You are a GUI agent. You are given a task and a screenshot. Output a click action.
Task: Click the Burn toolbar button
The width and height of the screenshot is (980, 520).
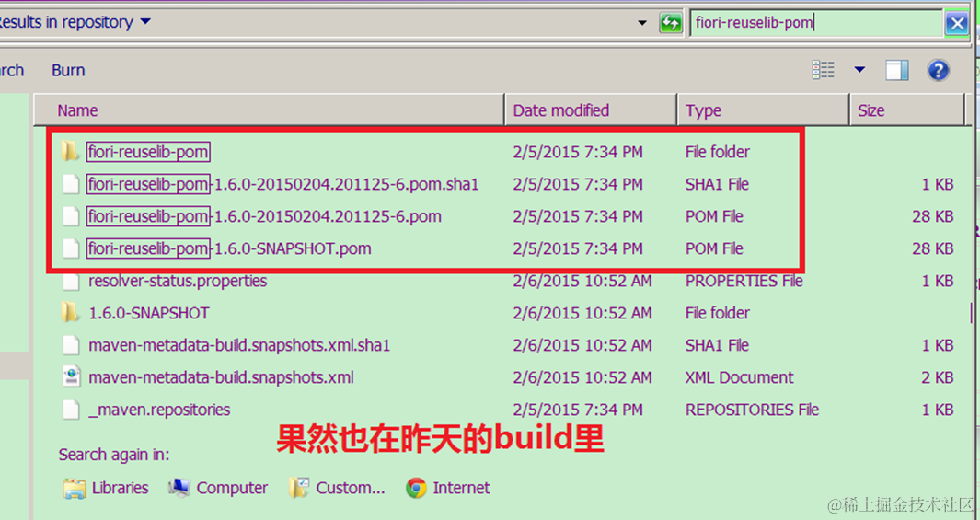pos(68,71)
